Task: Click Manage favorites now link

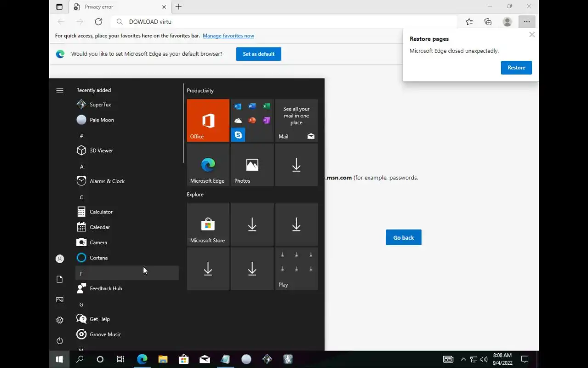Action: point(228,36)
